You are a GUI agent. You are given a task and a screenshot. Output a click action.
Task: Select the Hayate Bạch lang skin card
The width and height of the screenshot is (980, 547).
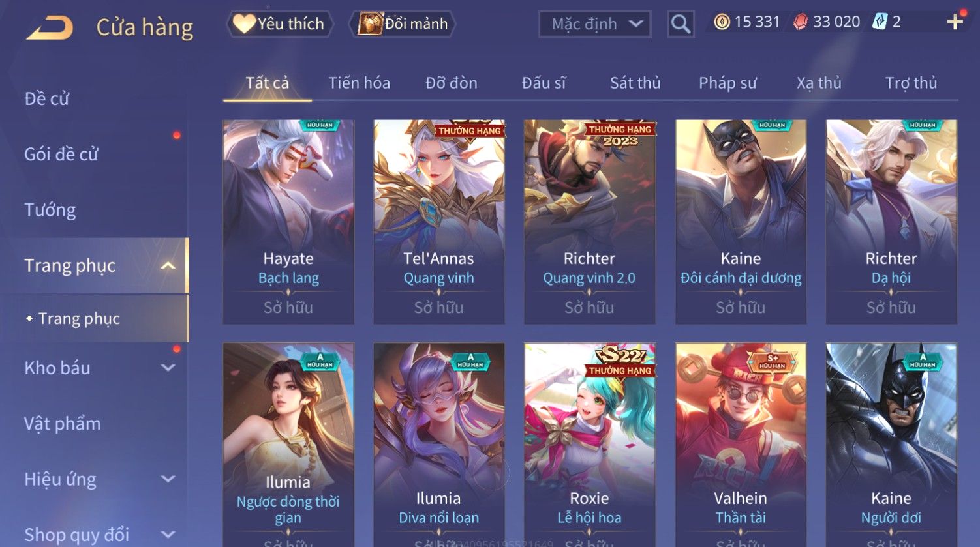coord(288,222)
